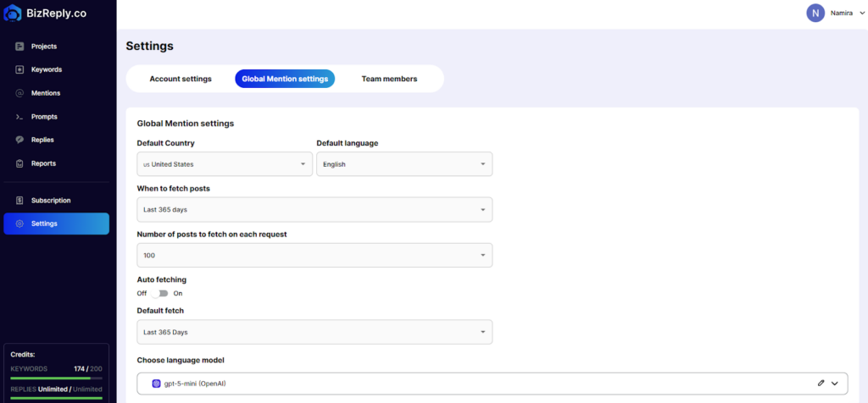Image resolution: width=868 pixels, height=403 pixels.
Task: Click the Reports clipboard icon
Action: click(x=19, y=163)
